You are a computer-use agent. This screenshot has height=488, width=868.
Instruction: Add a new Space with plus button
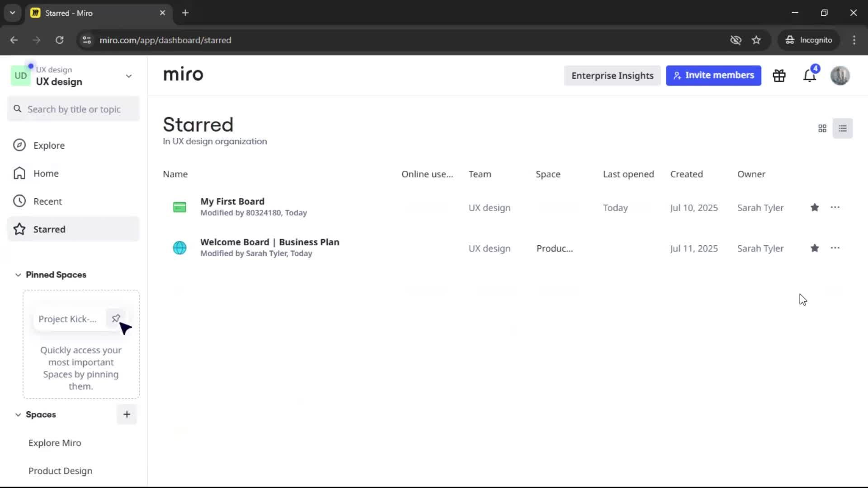click(x=127, y=414)
